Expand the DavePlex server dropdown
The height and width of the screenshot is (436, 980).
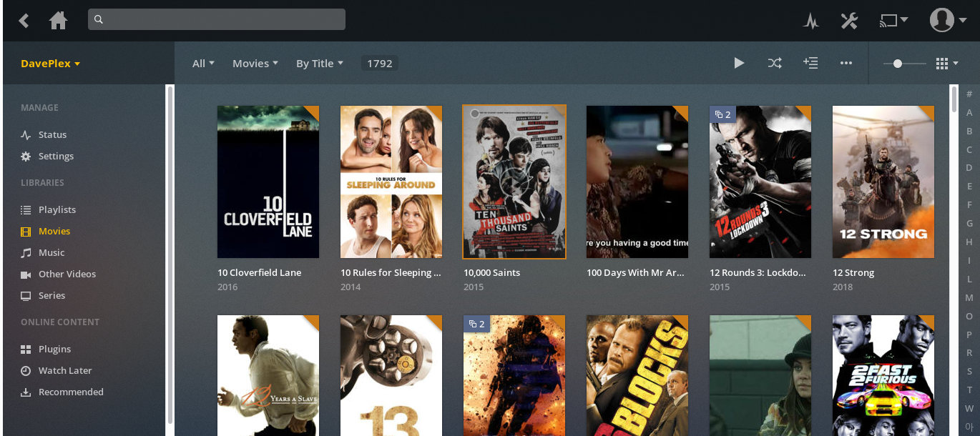50,63
